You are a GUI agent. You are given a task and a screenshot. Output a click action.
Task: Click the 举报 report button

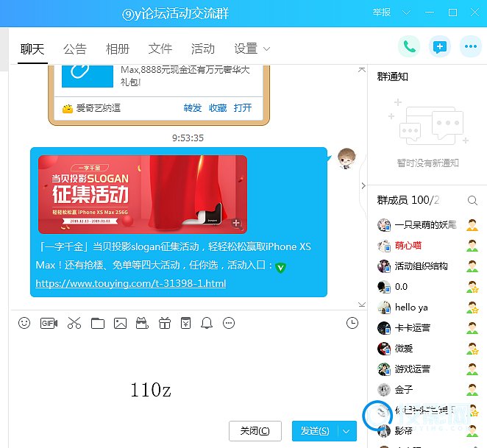[382, 13]
